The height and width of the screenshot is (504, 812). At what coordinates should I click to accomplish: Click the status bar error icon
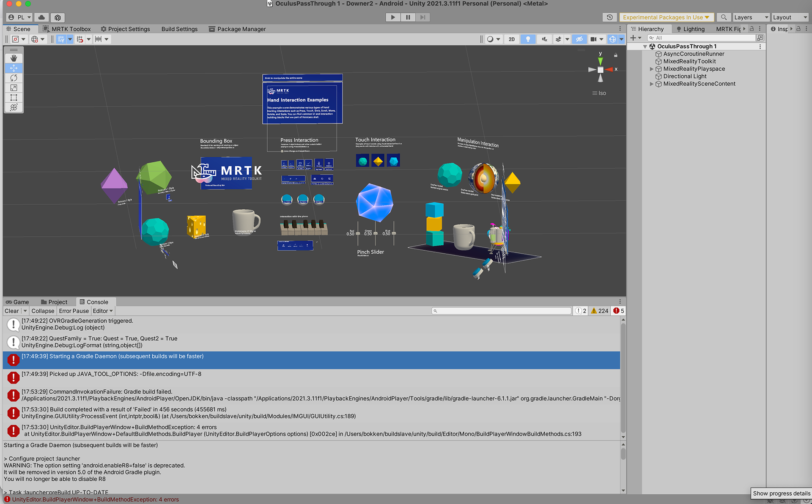[x=7, y=499]
